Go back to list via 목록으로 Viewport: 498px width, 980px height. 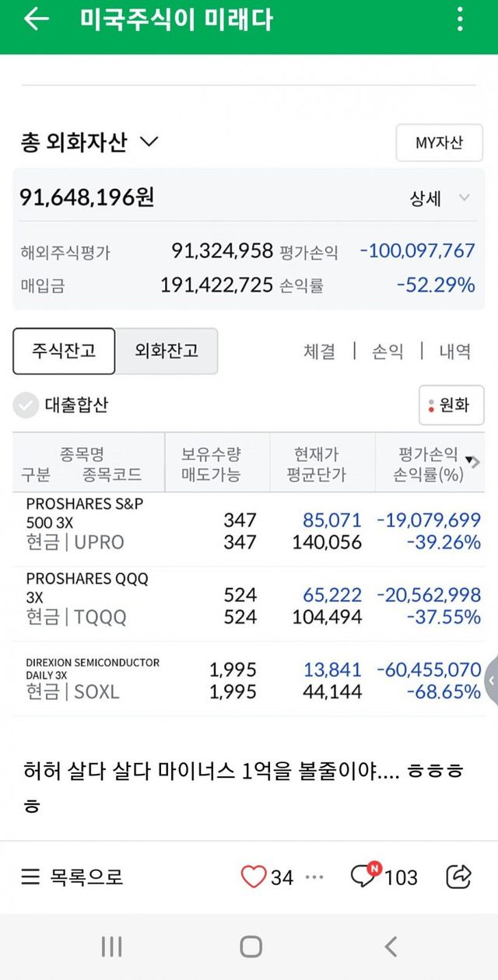coord(72,877)
